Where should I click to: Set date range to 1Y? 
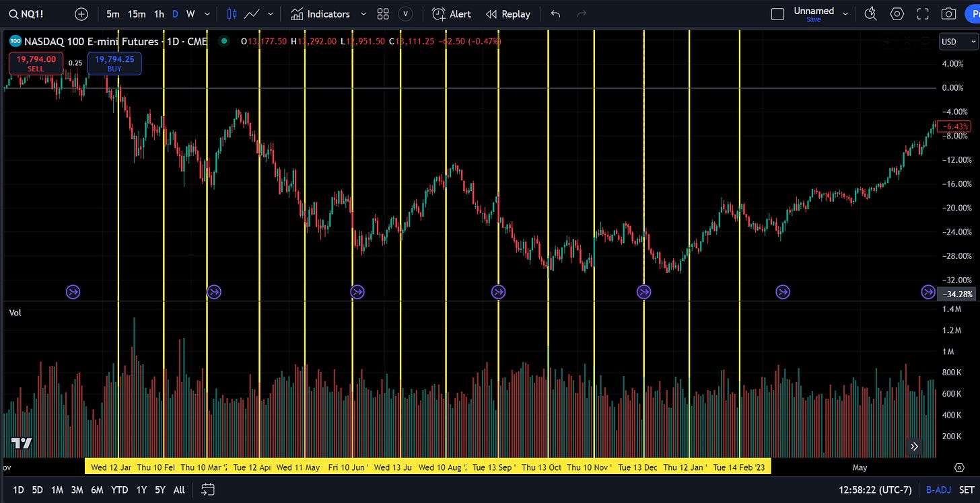click(x=141, y=490)
